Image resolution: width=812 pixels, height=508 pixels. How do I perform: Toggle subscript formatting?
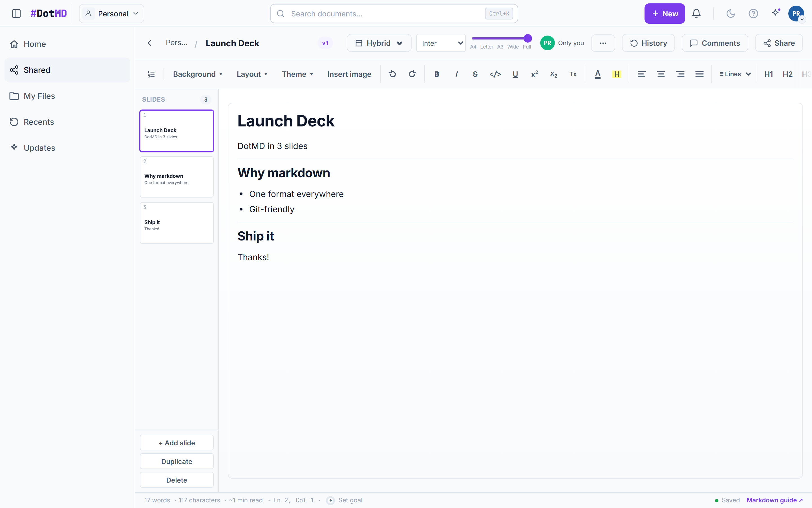[554, 74]
